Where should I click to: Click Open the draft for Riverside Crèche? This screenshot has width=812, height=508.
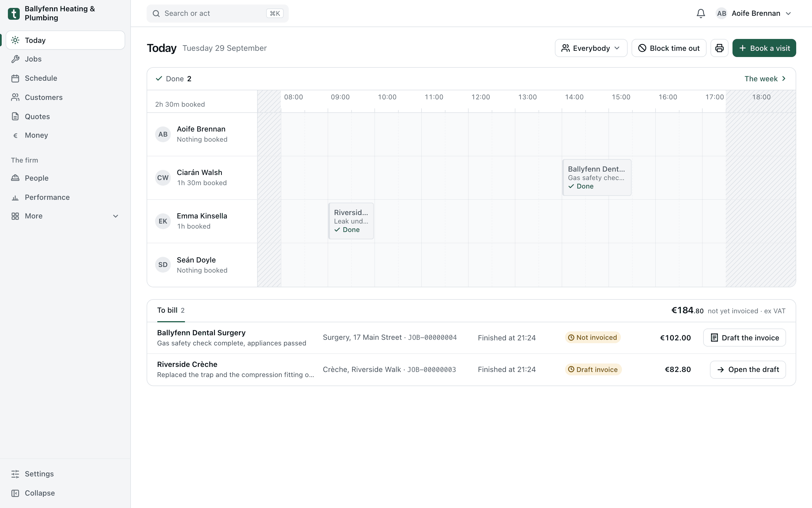point(748,370)
